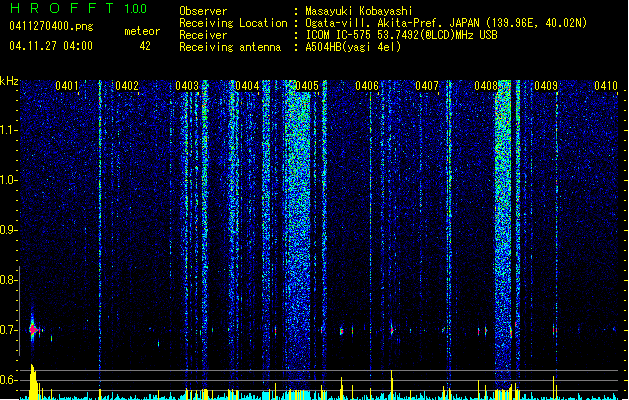Click the 0402 time marker

pos(127,86)
